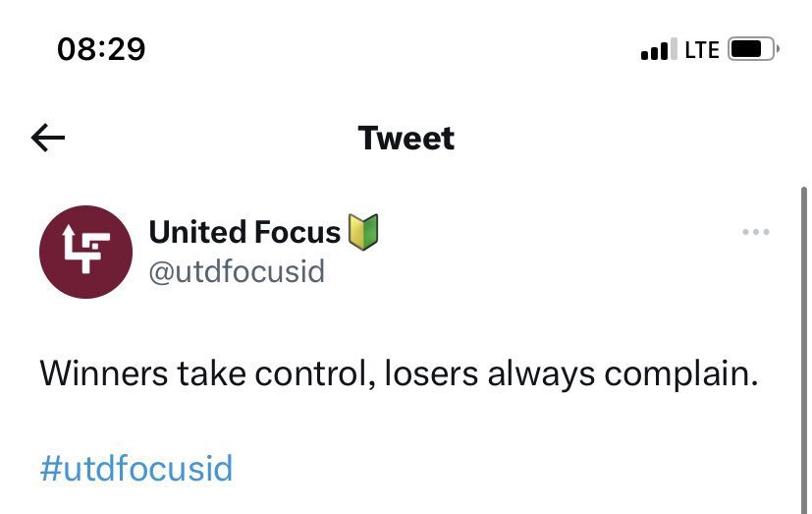Click the yellow-green beginner badge emoji
Image resolution: width=812 pixels, height=514 pixels.
(363, 232)
